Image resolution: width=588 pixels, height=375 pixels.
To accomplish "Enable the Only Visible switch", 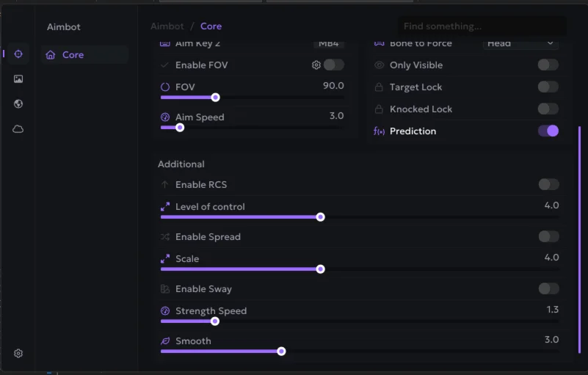I will [x=548, y=65].
